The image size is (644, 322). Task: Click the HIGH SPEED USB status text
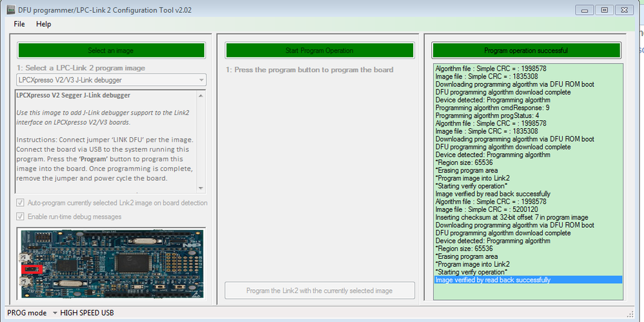[87, 313]
